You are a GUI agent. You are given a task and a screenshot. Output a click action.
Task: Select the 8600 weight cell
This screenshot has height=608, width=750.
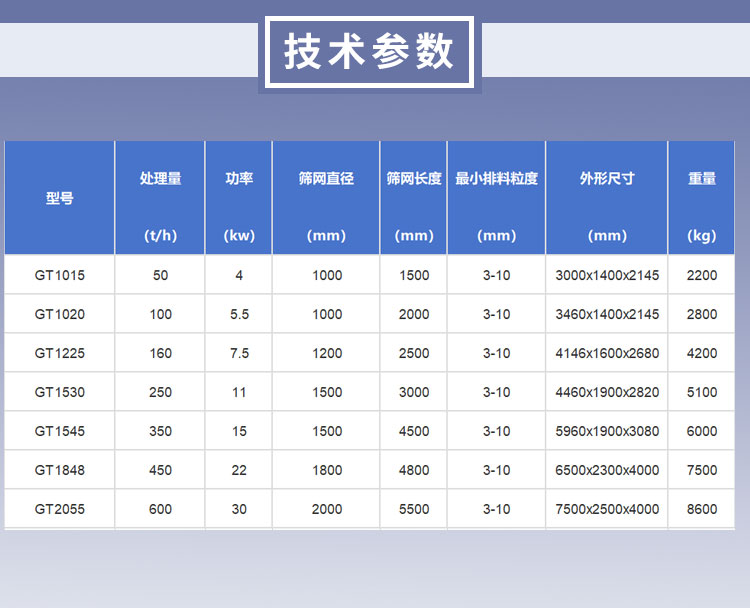(702, 509)
